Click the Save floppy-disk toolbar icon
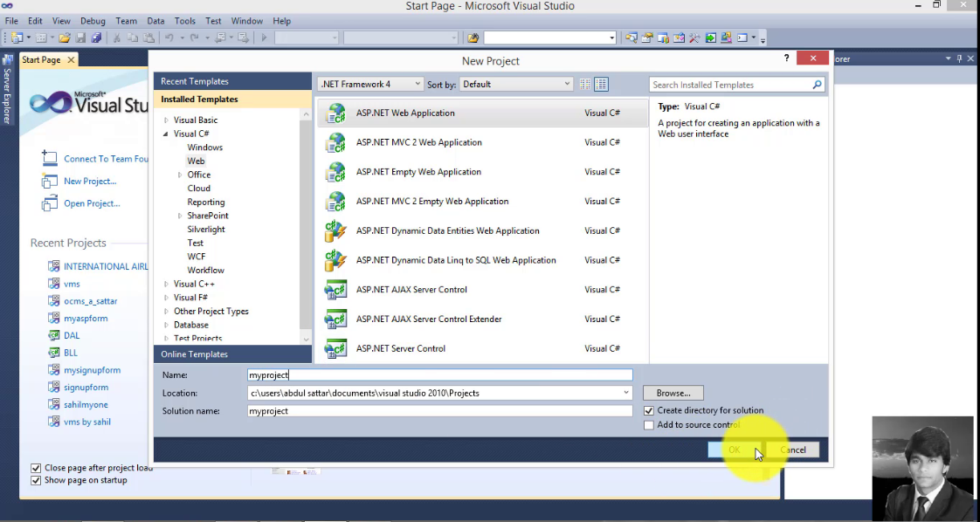This screenshot has height=522, width=980. (x=80, y=38)
